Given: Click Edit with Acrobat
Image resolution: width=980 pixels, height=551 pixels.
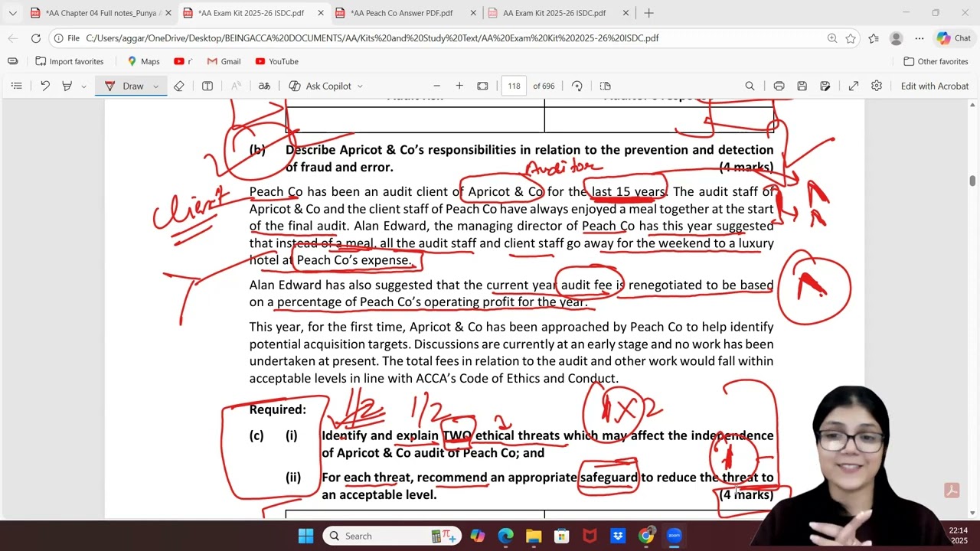Looking at the screenshot, I should [x=935, y=86].
